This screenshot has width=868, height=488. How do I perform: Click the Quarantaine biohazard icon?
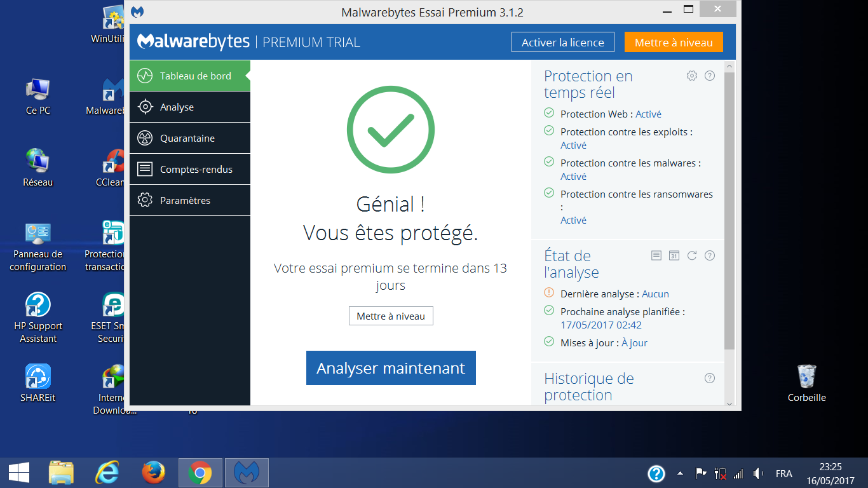pyautogui.click(x=145, y=138)
